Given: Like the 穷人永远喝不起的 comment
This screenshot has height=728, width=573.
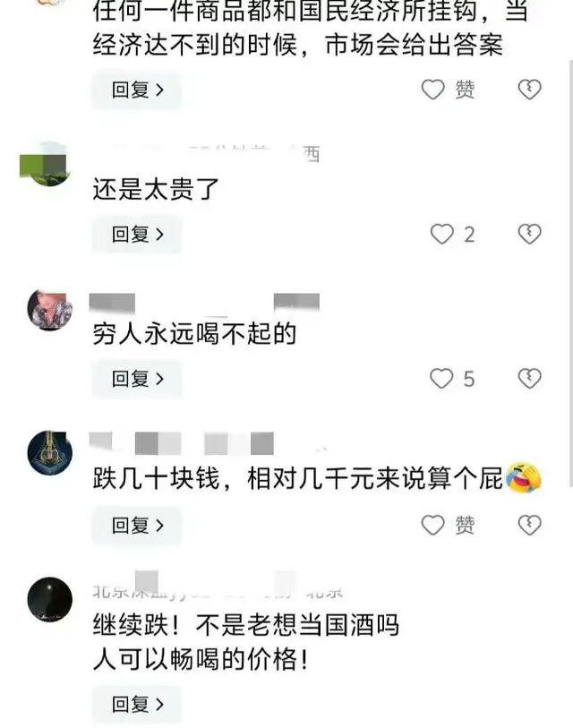Looking at the screenshot, I should point(441,379).
